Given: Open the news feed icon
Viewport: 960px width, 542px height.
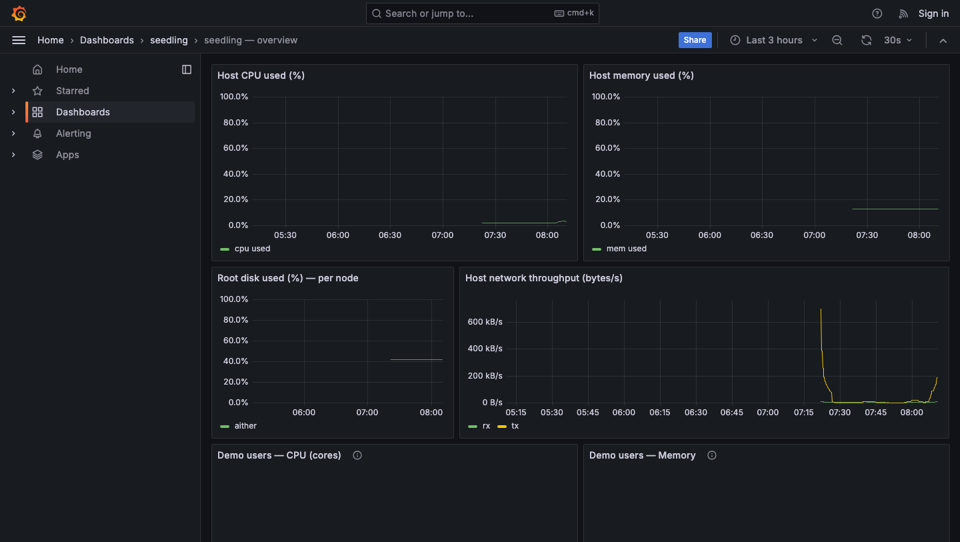Looking at the screenshot, I should (903, 13).
